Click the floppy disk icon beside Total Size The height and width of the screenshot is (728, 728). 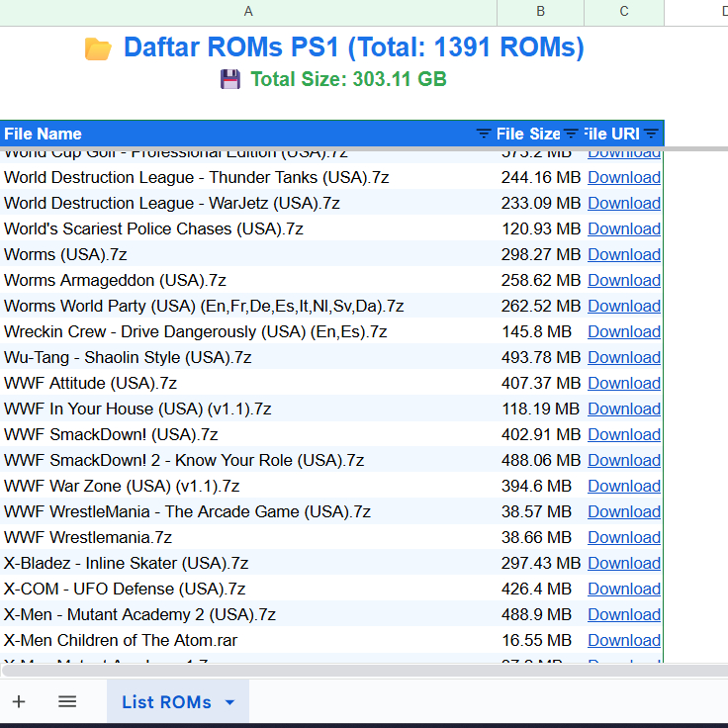230,79
